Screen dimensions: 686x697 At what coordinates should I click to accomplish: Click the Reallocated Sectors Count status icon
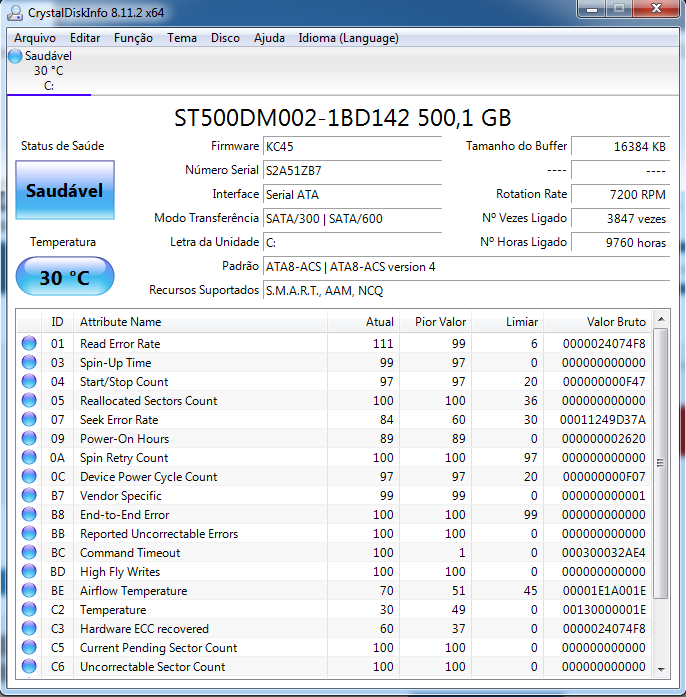(29, 401)
